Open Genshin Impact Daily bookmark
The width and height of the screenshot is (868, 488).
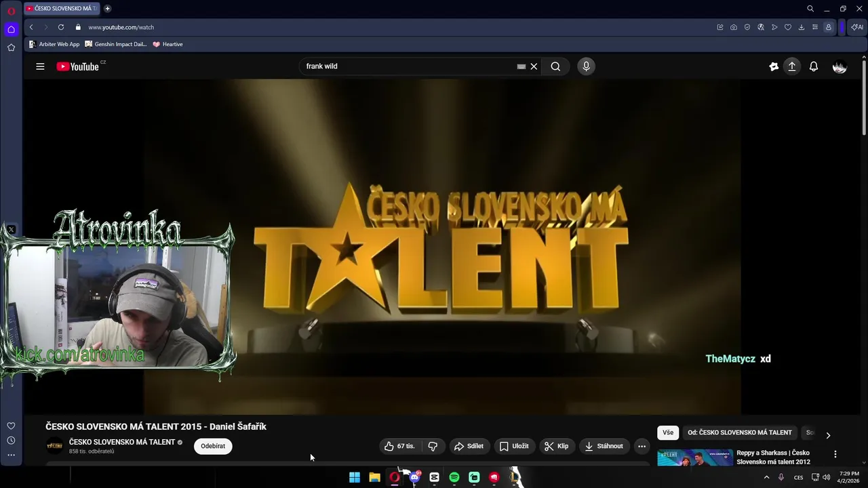116,44
